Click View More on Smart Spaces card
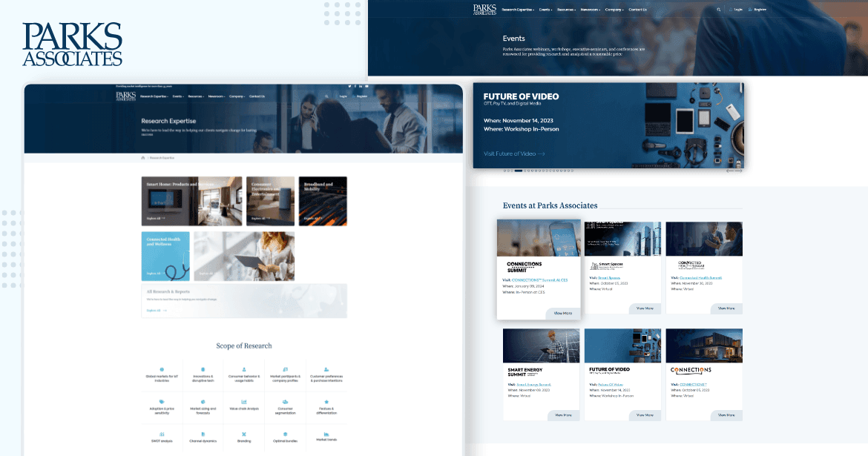 [645, 308]
